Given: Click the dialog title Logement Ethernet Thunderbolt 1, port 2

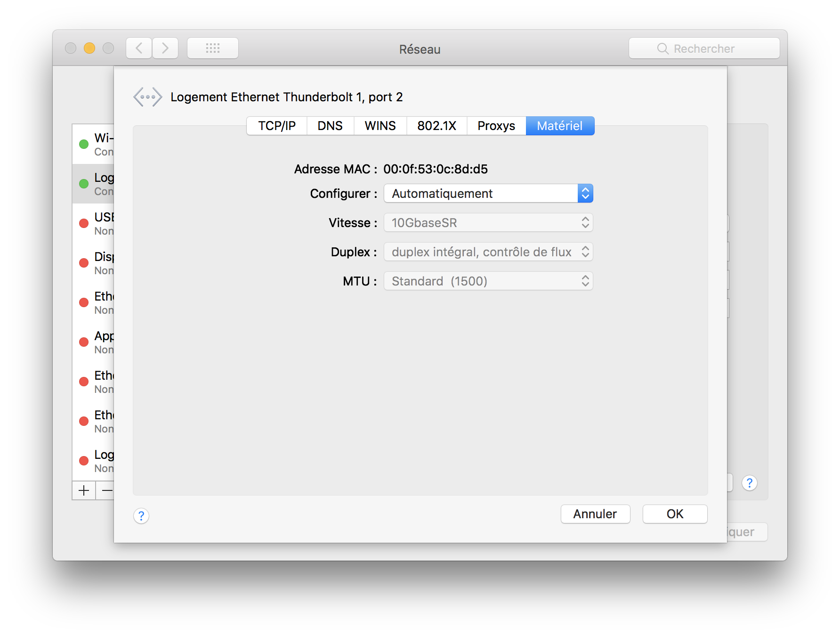Looking at the screenshot, I should [287, 97].
